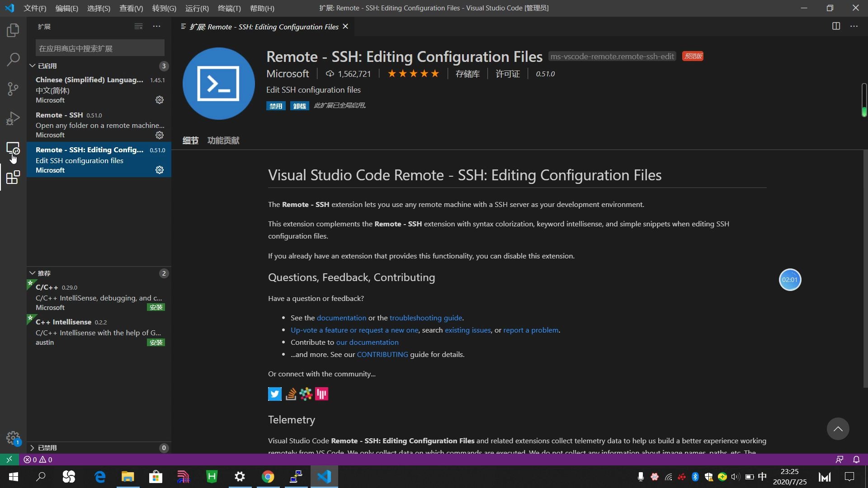
Task: Click the split editor icon
Action: pos(836,26)
